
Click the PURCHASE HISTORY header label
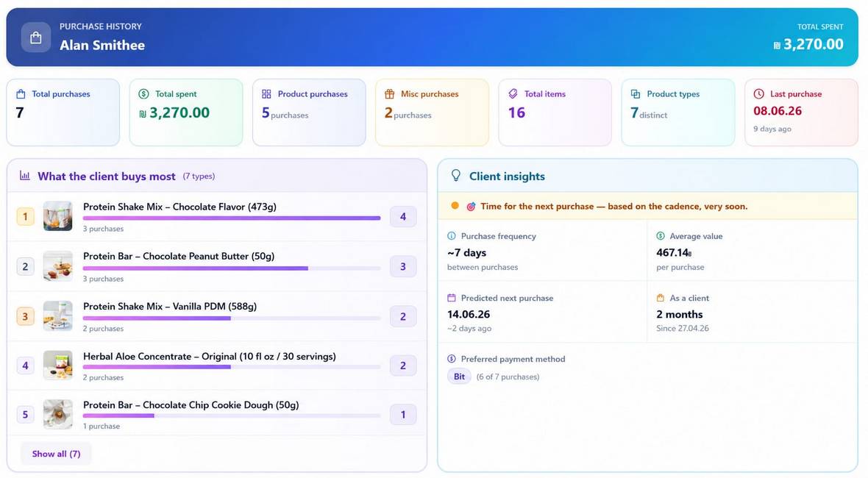click(101, 26)
